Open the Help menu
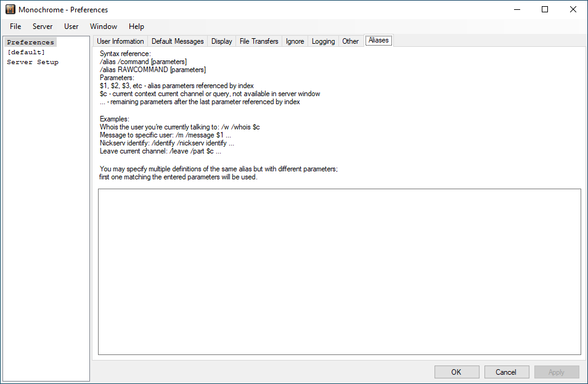 point(136,27)
